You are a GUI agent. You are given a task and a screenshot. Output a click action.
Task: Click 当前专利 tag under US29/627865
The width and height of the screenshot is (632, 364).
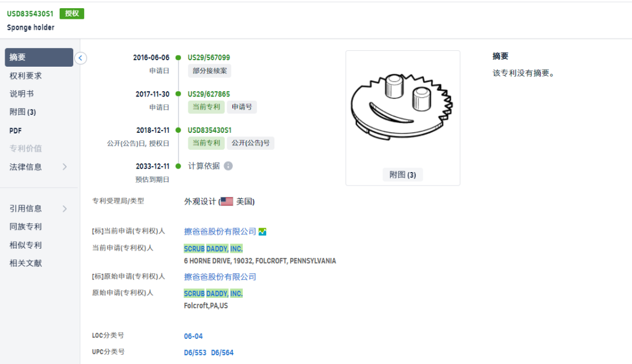pyautogui.click(x=207, y=107)
